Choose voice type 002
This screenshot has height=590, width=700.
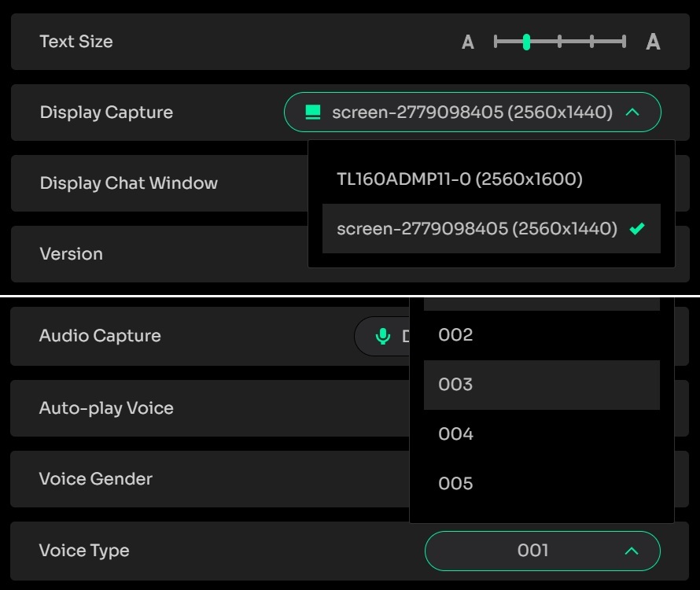542,335
